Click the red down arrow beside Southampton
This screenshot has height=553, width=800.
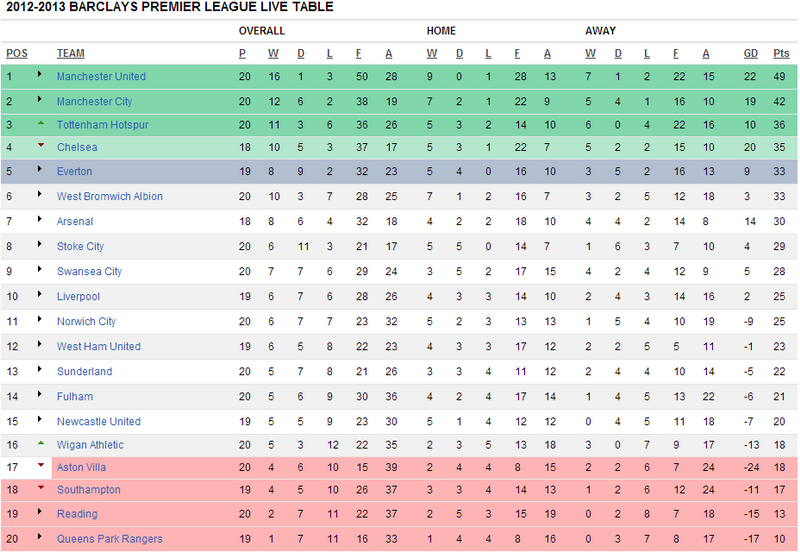pos(41,488)
